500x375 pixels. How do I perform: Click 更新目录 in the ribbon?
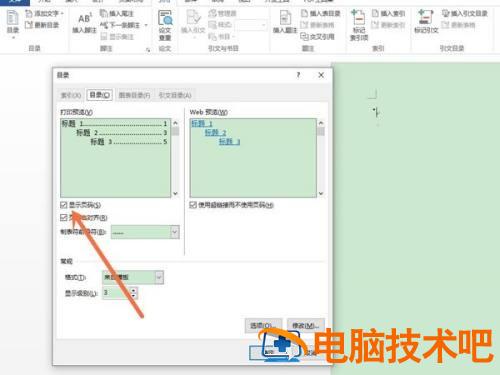pyautogui.click(x=42, y=25)
